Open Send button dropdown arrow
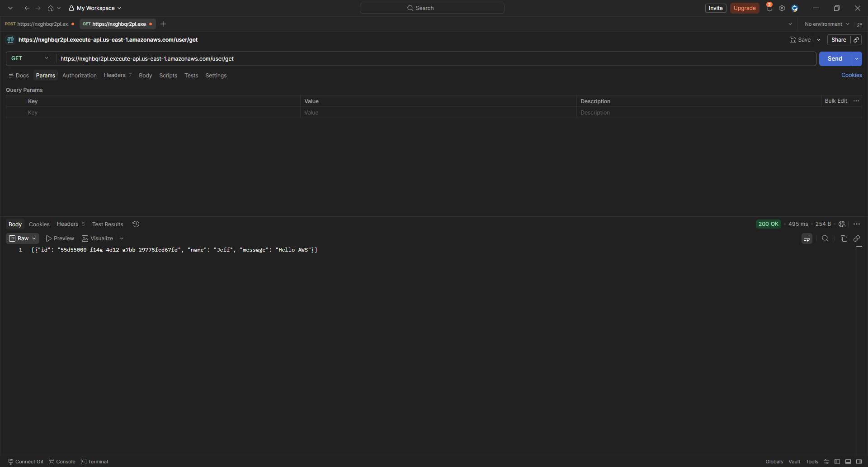Image resolution: width=868 pixels, height=467 pixels. pos(857,59)
